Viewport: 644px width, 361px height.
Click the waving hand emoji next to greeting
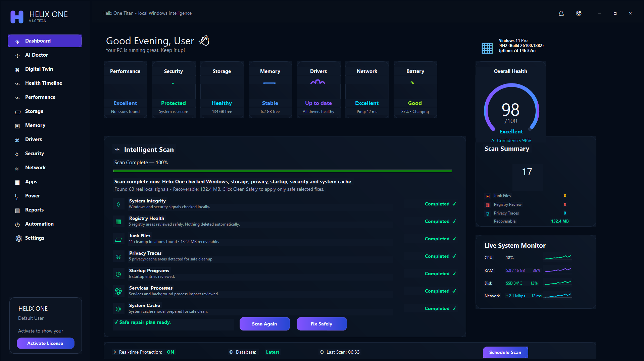tap(204, 41)
